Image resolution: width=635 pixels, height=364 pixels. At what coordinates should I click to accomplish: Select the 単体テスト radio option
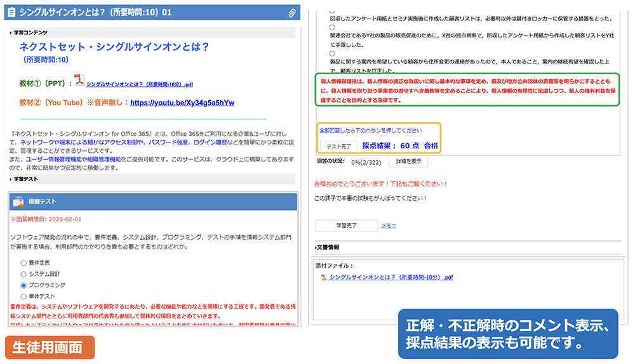point(23,296)
